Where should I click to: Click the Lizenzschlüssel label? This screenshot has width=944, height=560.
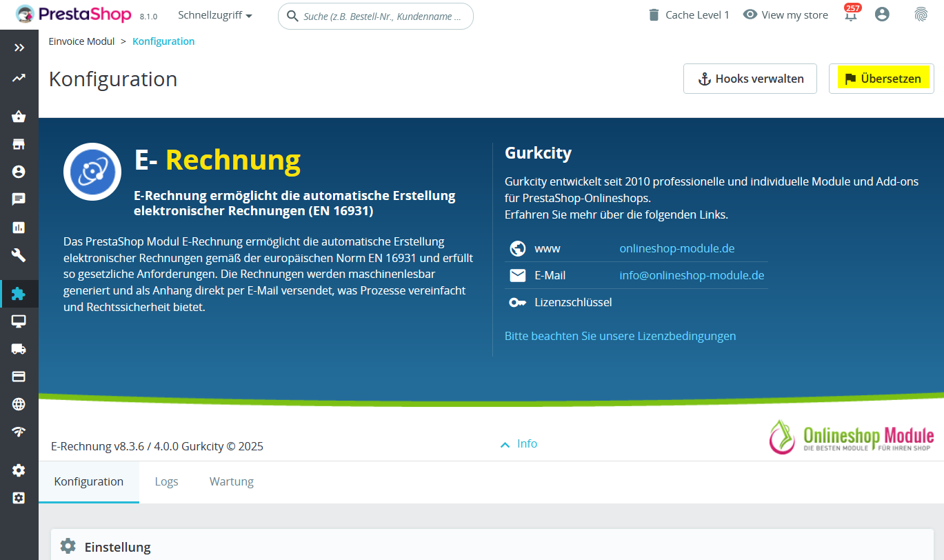[x=573, y=302]
